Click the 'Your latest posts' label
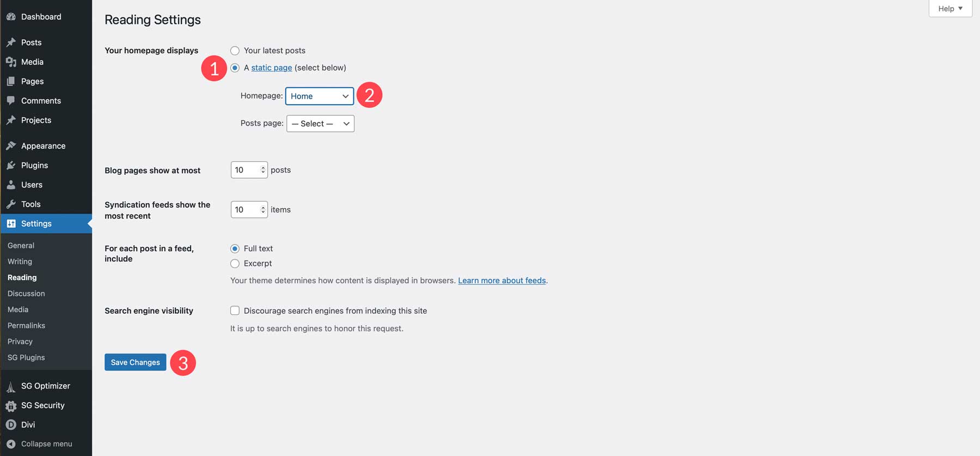Viewport: 980px width, 456px height. pos(274,51)
